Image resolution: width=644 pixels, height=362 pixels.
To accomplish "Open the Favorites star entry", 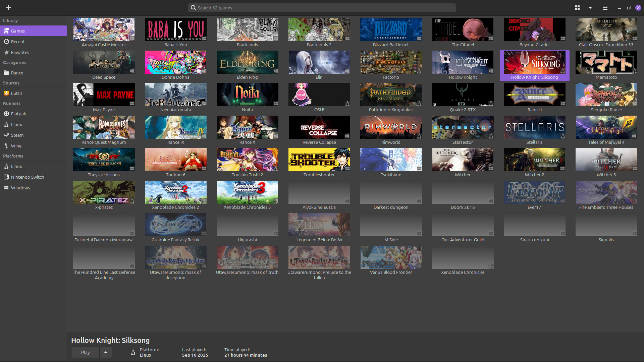I will pos(20,52).
